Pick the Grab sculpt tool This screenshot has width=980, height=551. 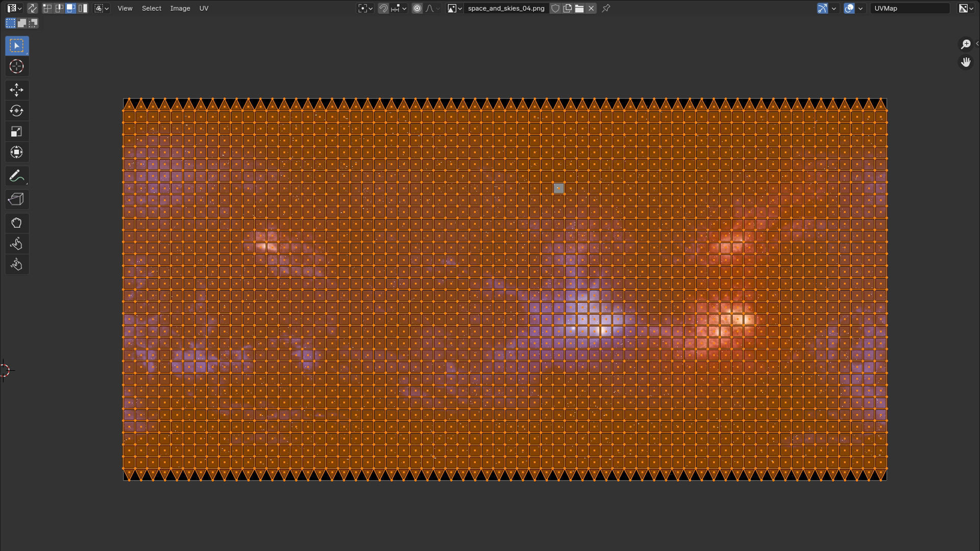pyautogui.click(x=16, y=223)
